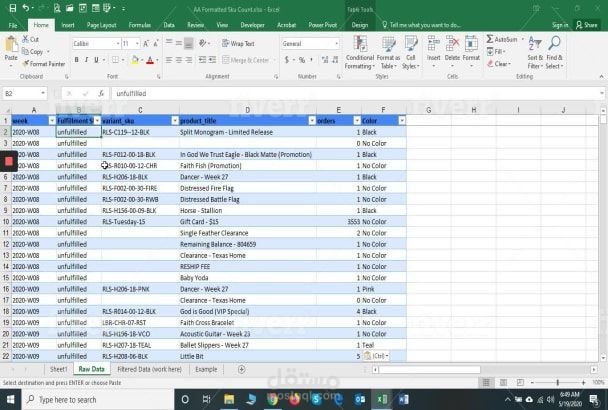
Task: Toggle Italic formatting
Action: tap(86, 60)
